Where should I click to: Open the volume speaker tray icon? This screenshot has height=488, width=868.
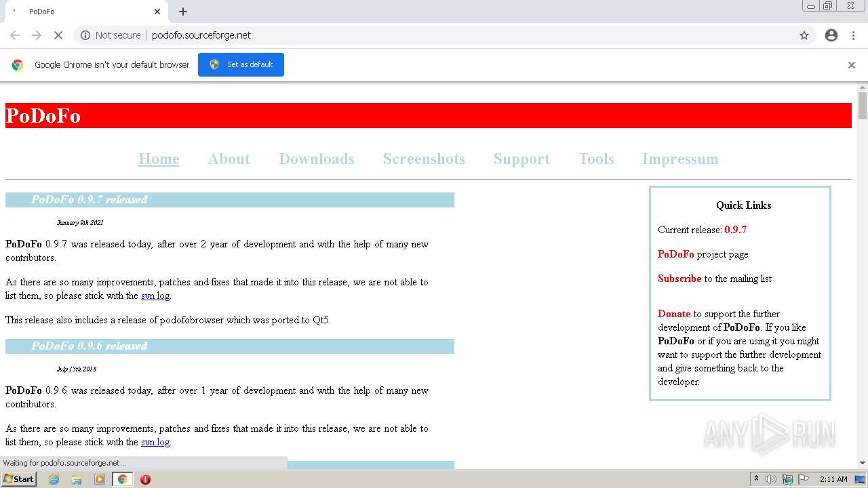point(771,479)
